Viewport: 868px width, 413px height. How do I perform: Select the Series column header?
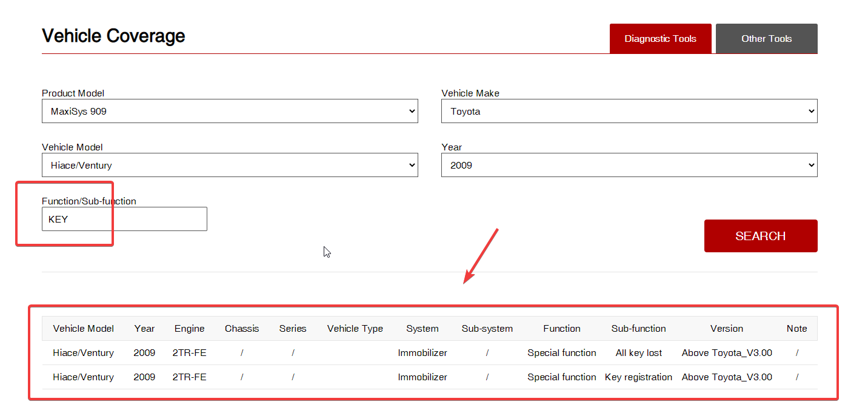click(x=293, y=329)
